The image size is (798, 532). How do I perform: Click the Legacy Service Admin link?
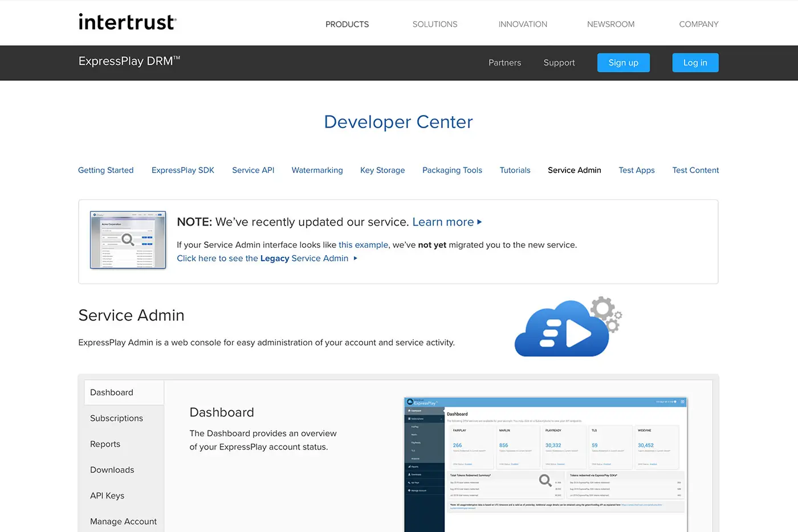point(262,259)
